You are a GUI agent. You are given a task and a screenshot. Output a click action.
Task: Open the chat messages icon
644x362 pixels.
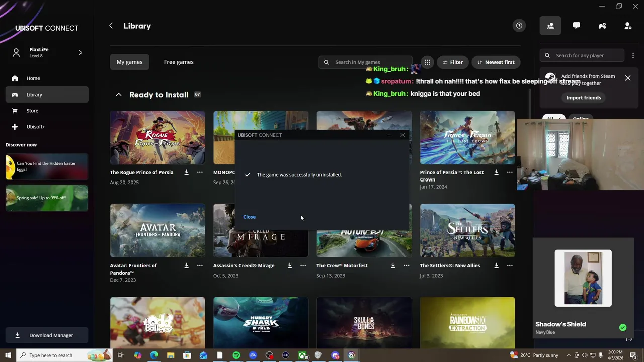click(x=576, y=26)
